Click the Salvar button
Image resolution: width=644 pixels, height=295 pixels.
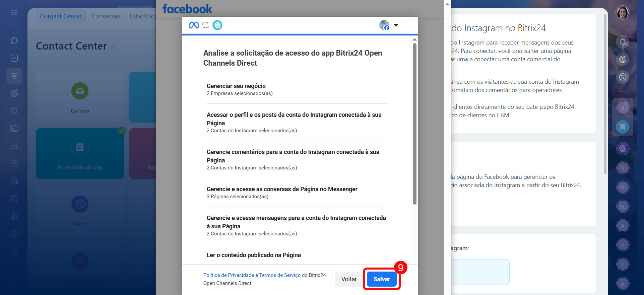click(x=382, y=279)
